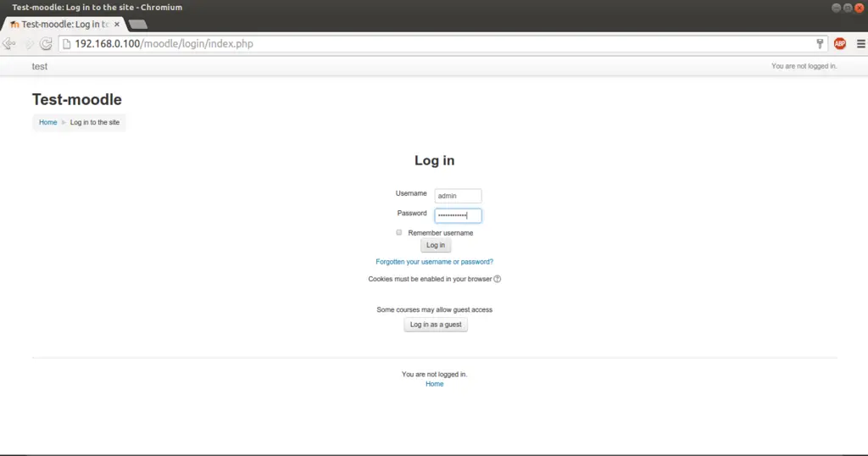Open Home link in breadcrumb
The width and height of the screenshot is (868, 456).
pos(48,122)
